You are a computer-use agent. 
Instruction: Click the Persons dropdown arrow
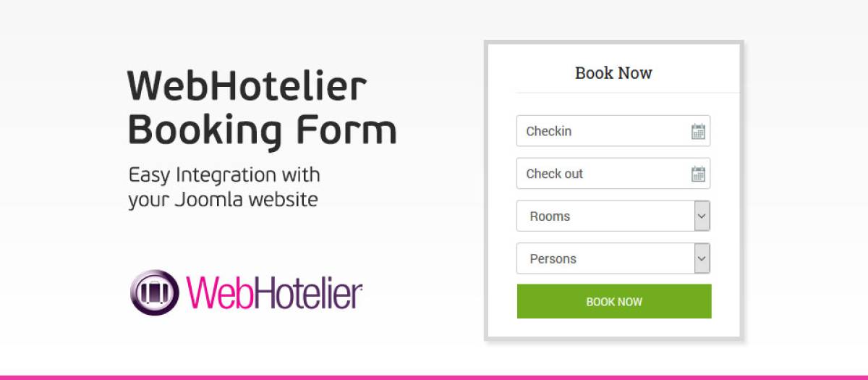[x=702, y=258]
